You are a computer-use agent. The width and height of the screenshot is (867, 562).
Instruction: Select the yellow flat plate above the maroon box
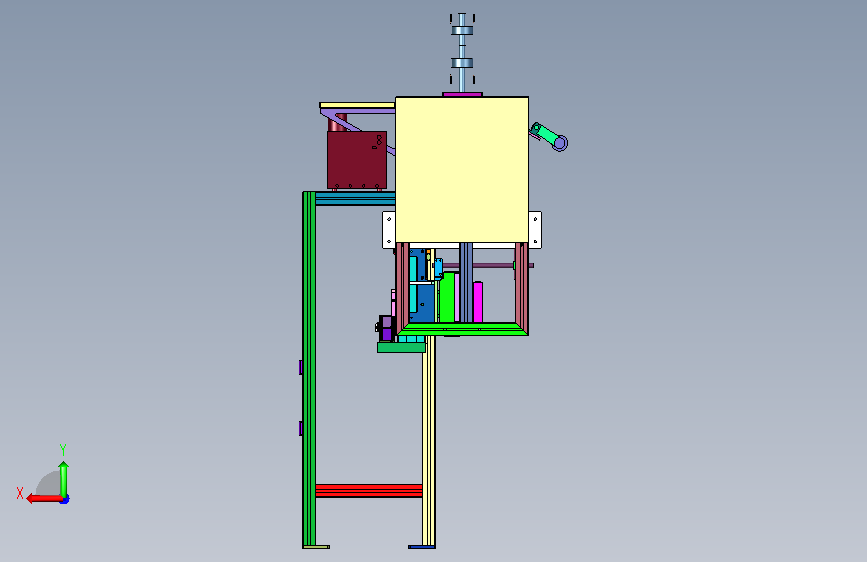[x=357, y=105]
